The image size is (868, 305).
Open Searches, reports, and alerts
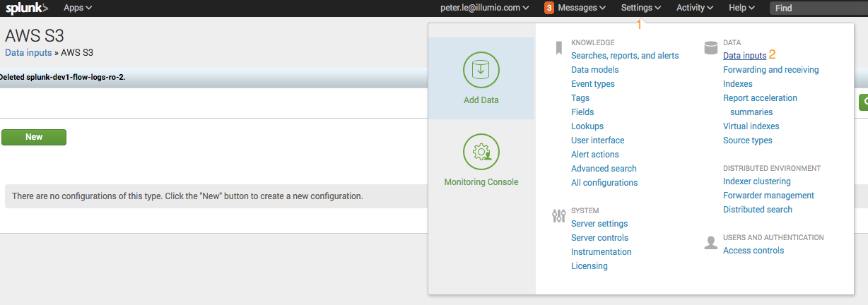tap(625, 56)
